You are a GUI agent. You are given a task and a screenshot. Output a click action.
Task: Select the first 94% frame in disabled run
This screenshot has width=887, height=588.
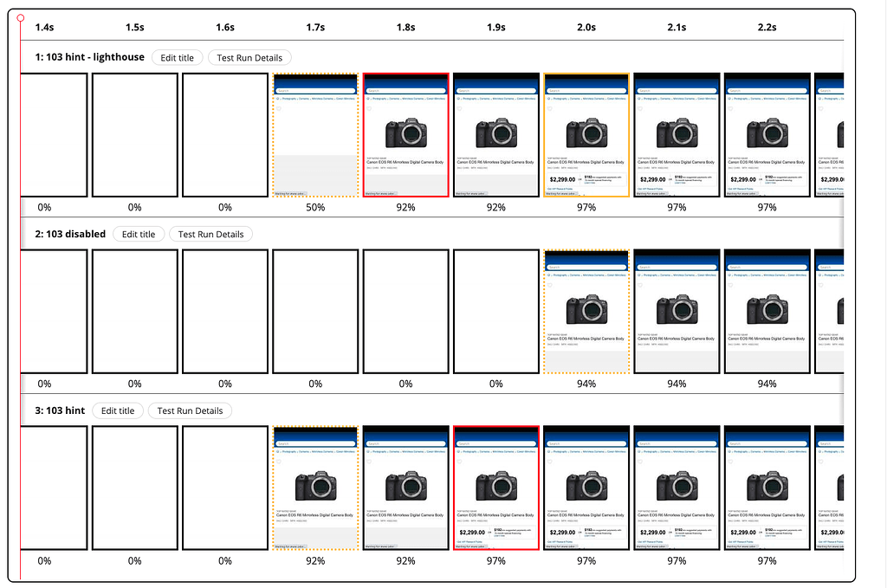click(586, 310)
